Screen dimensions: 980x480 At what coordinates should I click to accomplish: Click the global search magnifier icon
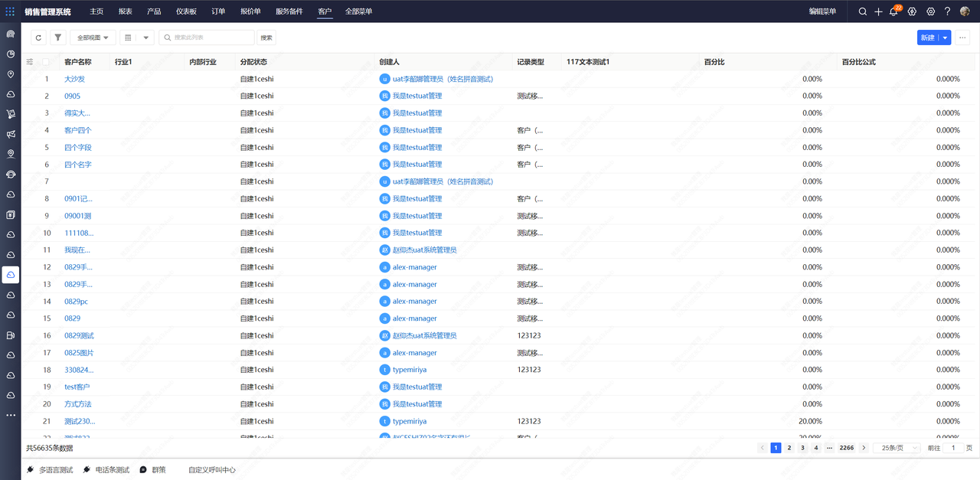[863, 11]
